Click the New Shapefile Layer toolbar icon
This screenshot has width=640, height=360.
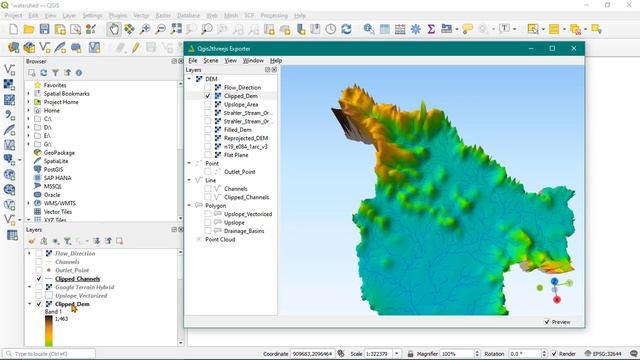[44, 47]
